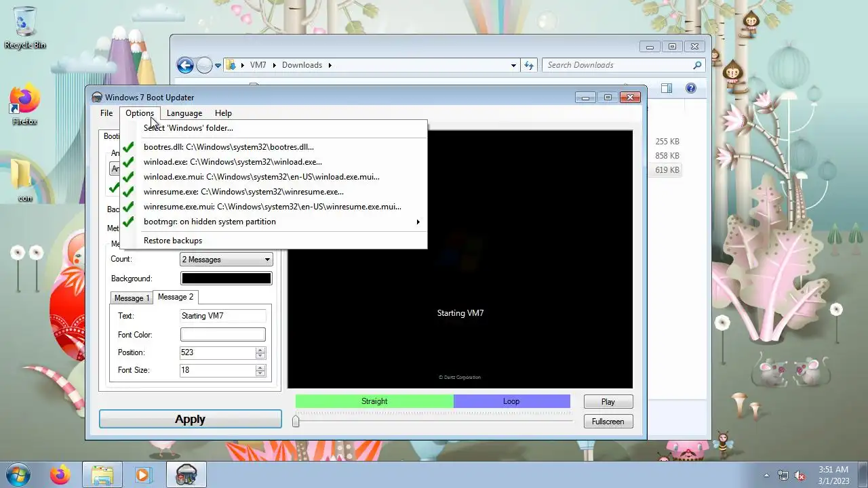Open address bar history dropdown in explorer
The height and width of the screenshot is (488, 868).
click(x=513, y=65)
